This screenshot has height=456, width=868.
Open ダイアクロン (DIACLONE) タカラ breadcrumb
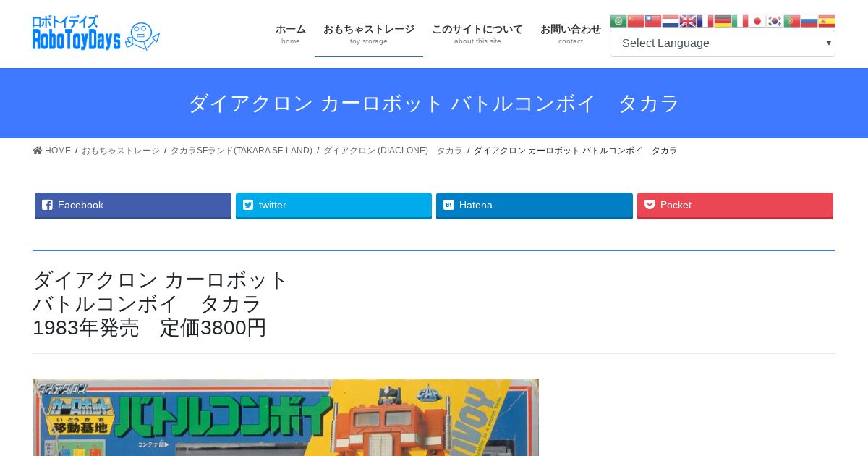point(393,151)
